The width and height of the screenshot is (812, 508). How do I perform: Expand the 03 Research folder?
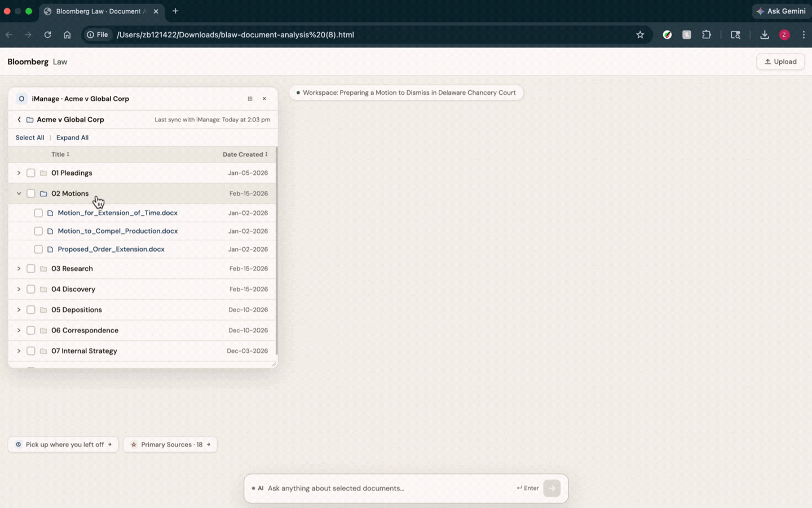(19, 268)
